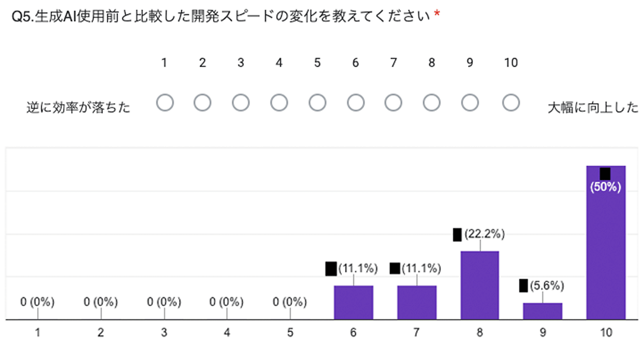Choose rating 9 radio button
This screenshot has height=346, width=644.
(x=470, y=103)
